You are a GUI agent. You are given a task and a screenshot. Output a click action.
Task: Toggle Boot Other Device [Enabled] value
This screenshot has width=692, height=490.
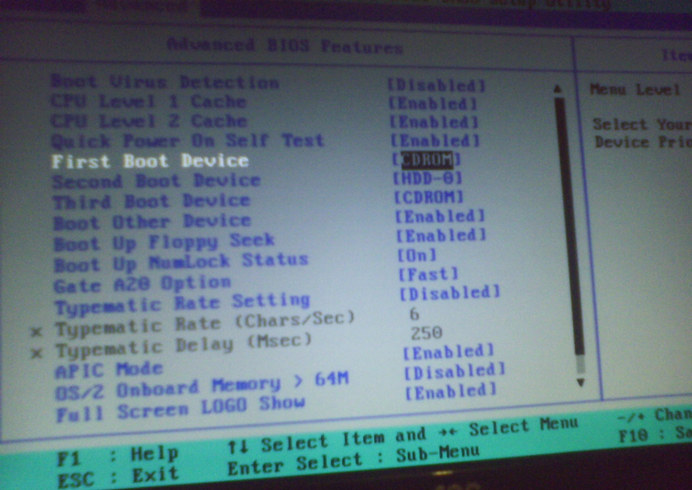[440, 216]
